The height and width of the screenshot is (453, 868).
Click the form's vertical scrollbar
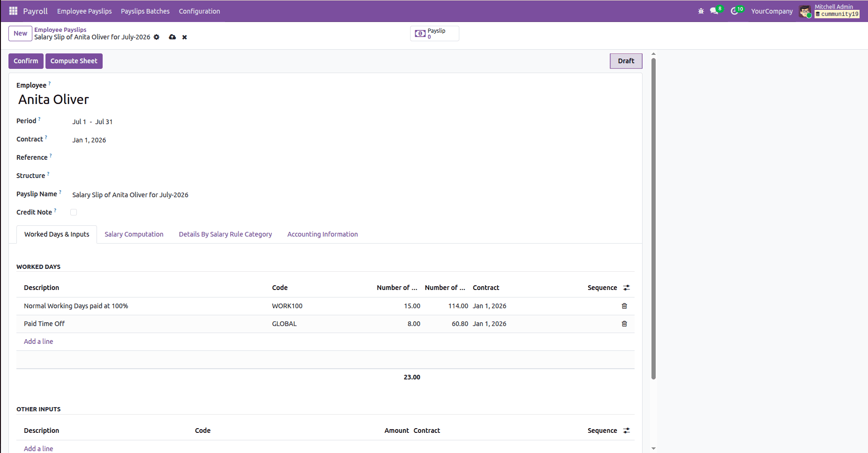tap(653, 218)
